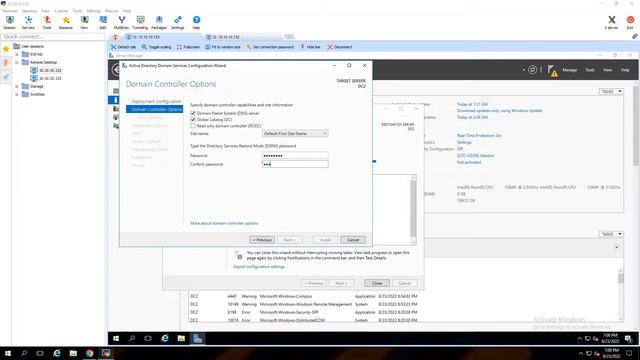Viewport: 640px width, 360px height.
Task: Open Server Manager Tools menu
Action: 590,70
